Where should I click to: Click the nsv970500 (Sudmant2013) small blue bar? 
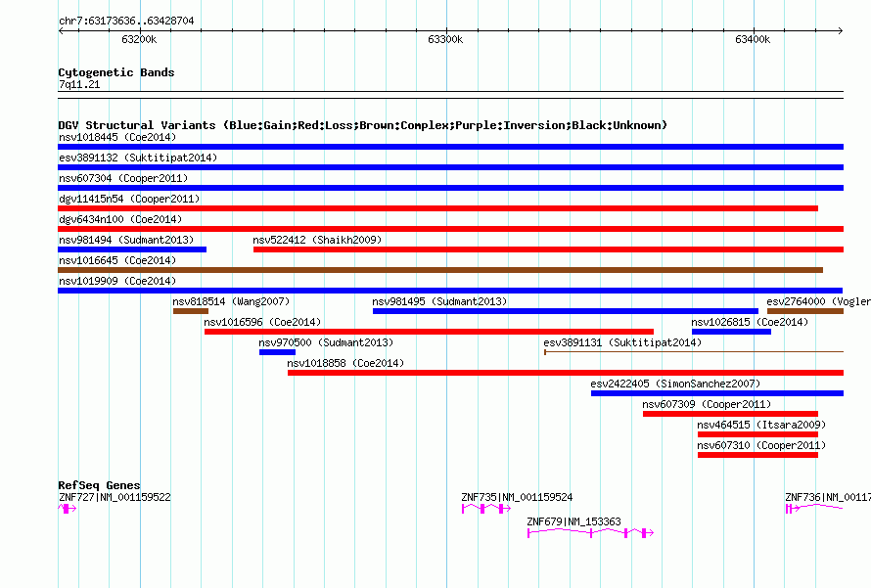277,352
